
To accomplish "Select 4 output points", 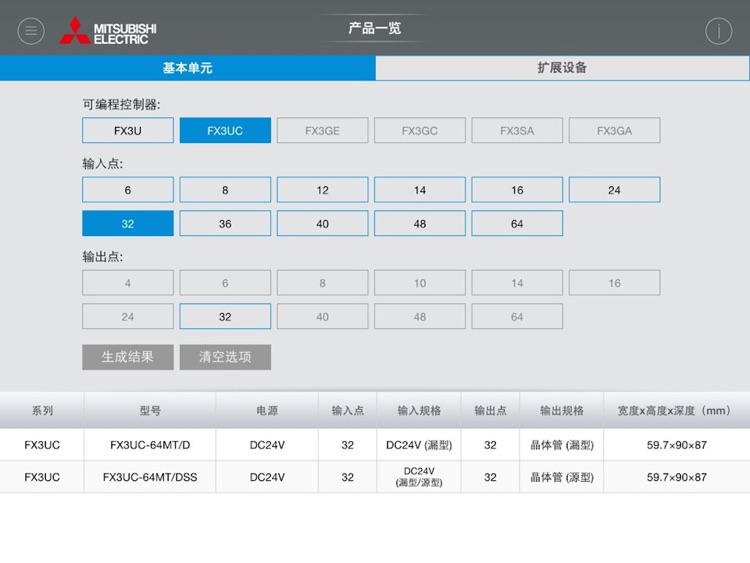I will (x=128, y=283).
